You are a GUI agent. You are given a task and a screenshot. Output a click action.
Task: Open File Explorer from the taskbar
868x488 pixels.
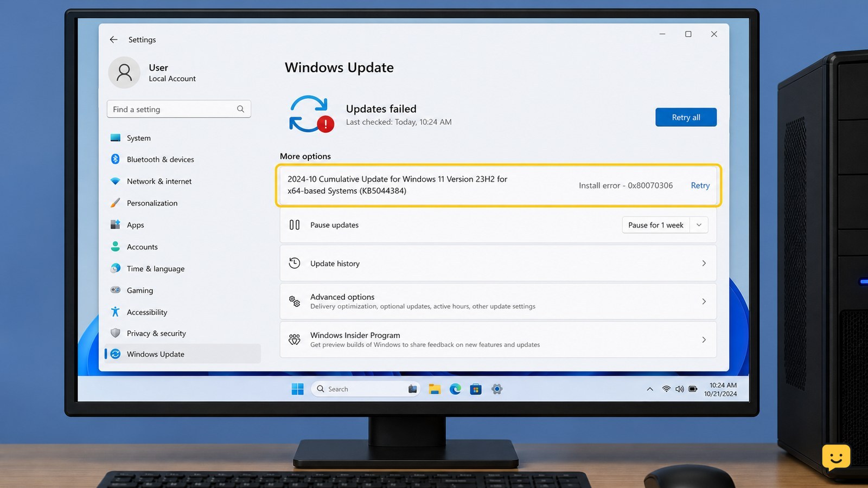pos(435,389)
